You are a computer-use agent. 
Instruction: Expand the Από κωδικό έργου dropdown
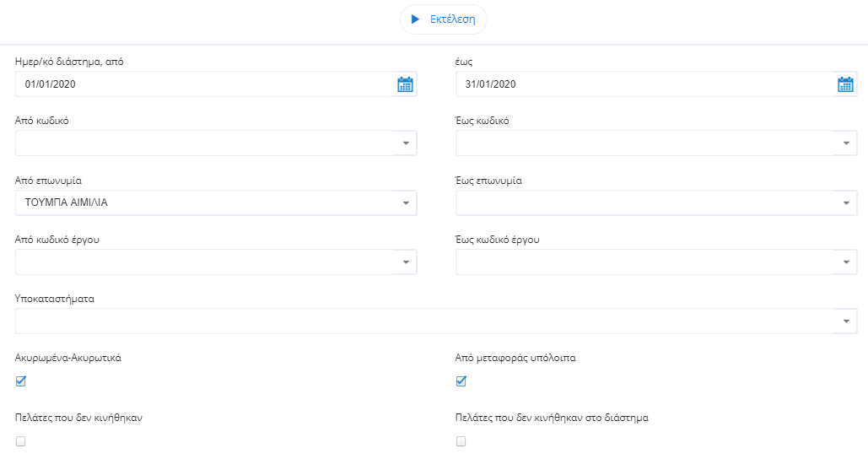click(x=406, y=262)
